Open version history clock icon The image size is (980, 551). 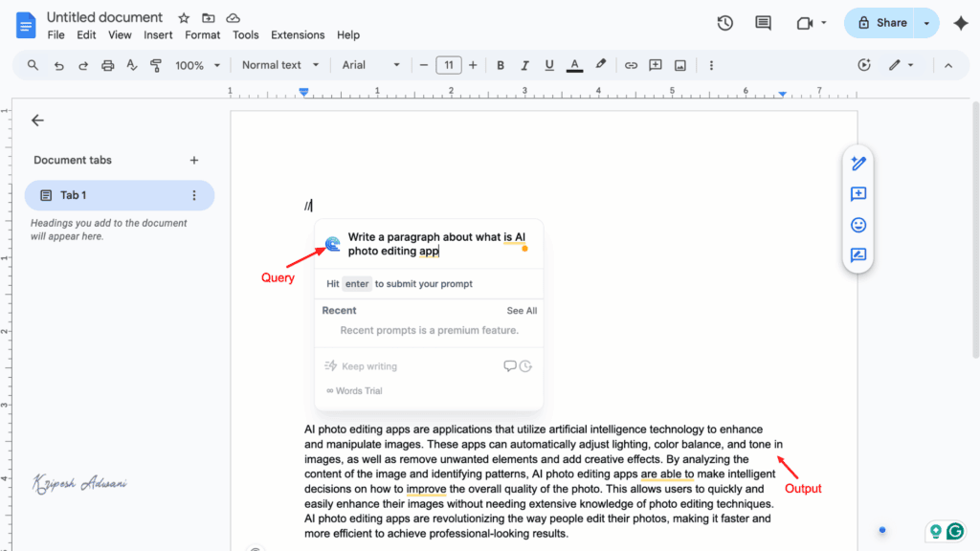[x=724, y=22]
